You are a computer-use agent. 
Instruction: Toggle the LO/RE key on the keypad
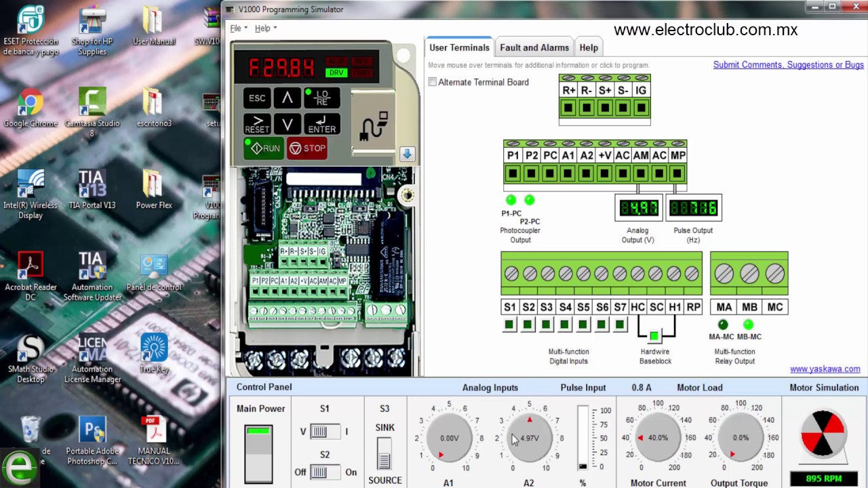(x=321, y=98)
